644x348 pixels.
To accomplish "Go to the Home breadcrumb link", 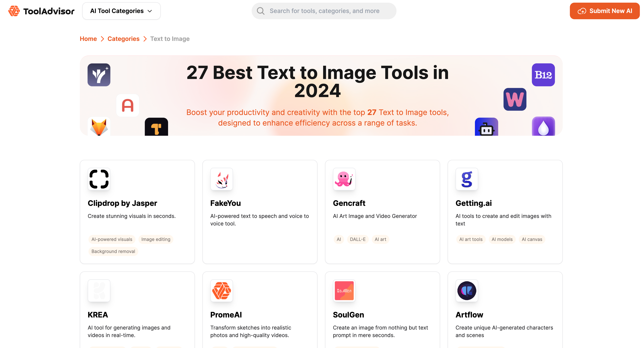I will click(88, 39).
